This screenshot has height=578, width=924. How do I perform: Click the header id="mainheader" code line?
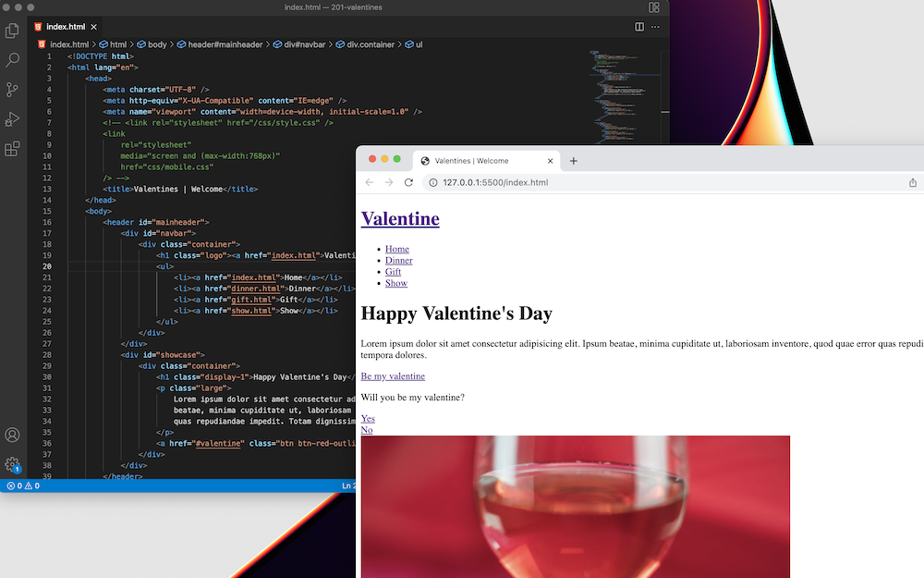(x=156, y=222)
